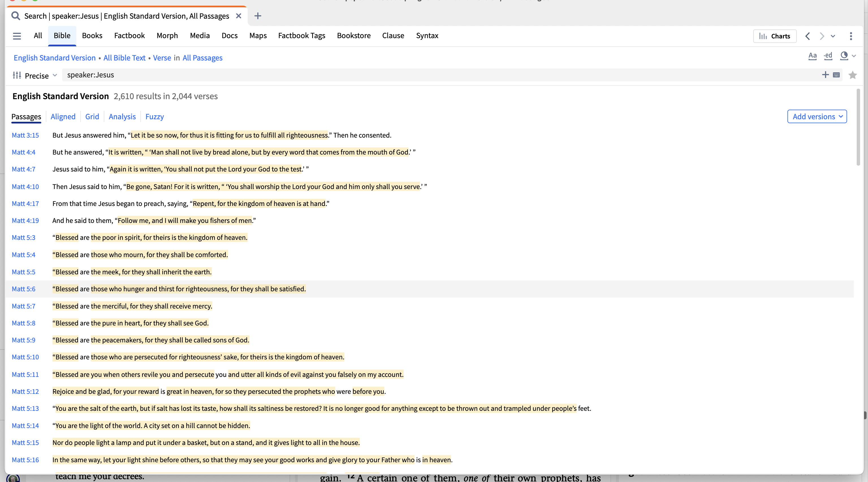The height and width of the screenshot is (482, 868).
Task: Click the highlight shading pie icon
Action: coord(844,56)
